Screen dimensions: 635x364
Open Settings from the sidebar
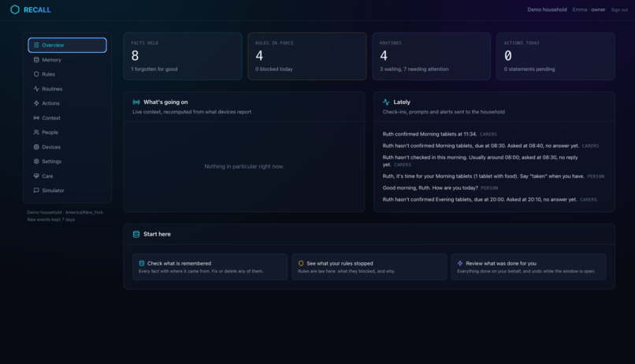tap(67, 162)
